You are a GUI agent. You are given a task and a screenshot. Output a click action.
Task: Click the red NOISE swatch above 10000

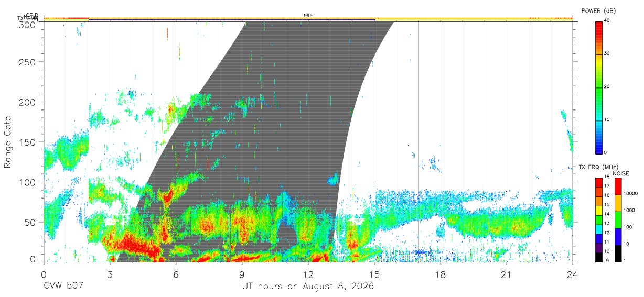tap(618, 186)
